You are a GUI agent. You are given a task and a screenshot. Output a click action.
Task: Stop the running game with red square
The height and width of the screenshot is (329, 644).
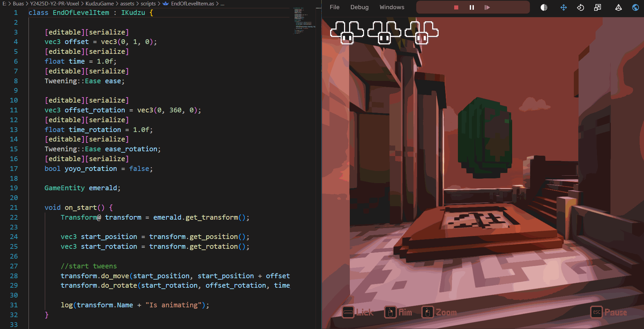pyautogui.click(x=456, y=7)
